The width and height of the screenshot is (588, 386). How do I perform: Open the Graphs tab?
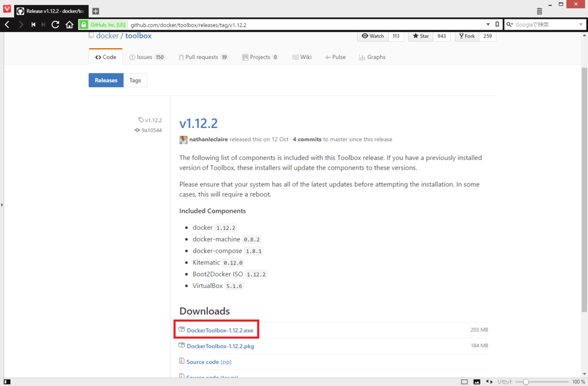pyautogui.click(x=372, y=57)
